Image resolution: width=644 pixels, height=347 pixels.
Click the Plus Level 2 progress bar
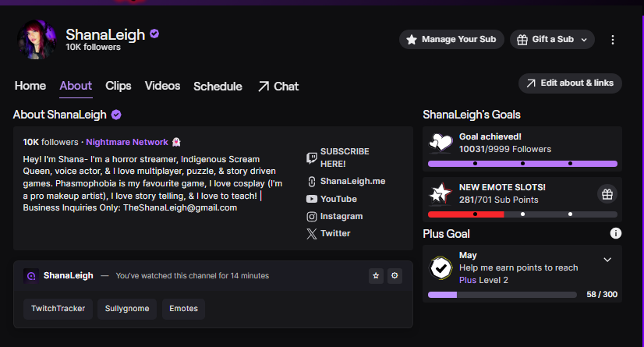coord(502,295)
